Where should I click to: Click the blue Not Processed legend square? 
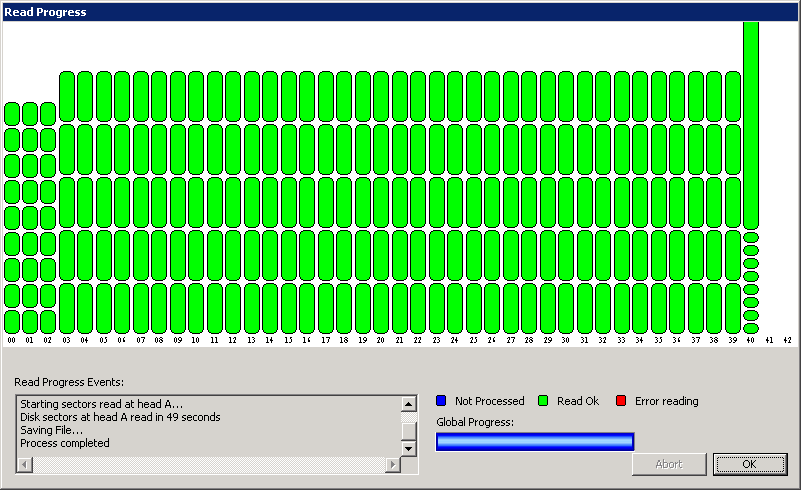pos(441,401)
